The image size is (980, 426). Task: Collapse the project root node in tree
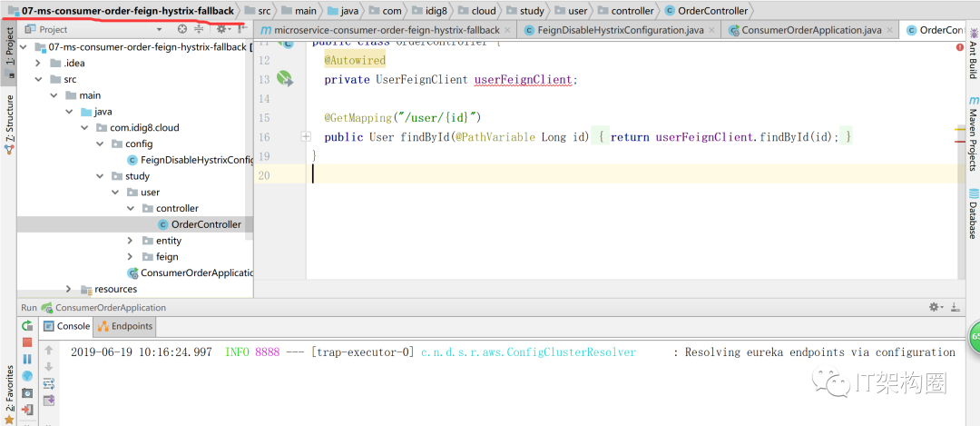point(24,47)
